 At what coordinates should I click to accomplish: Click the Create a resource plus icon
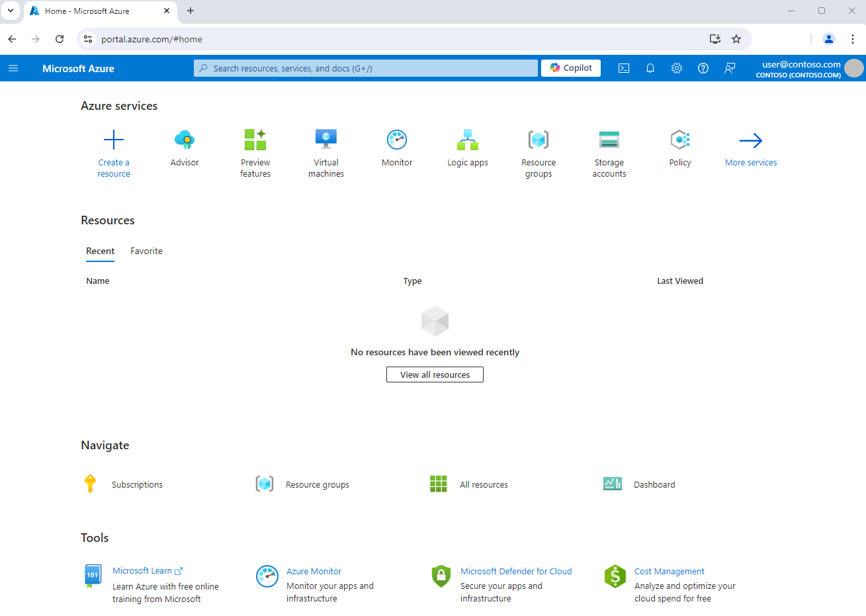[x=114, y=140]
